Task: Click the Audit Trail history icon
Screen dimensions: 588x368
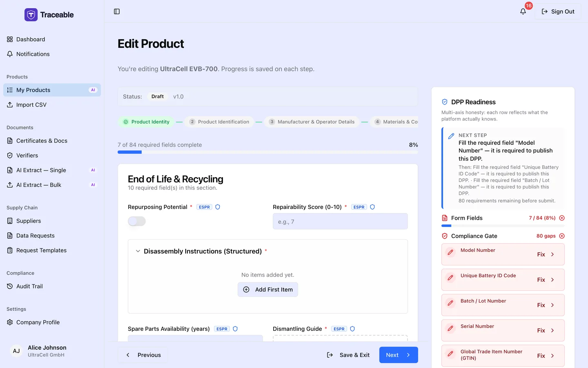Action: pyautogui.click(x=10, y=286)
